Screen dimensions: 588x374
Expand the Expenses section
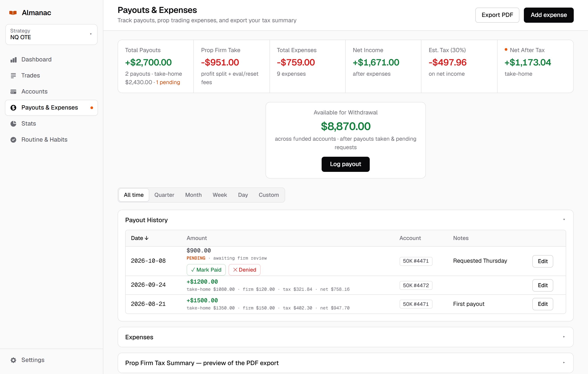pyautogui.click(x=564, y=337)
